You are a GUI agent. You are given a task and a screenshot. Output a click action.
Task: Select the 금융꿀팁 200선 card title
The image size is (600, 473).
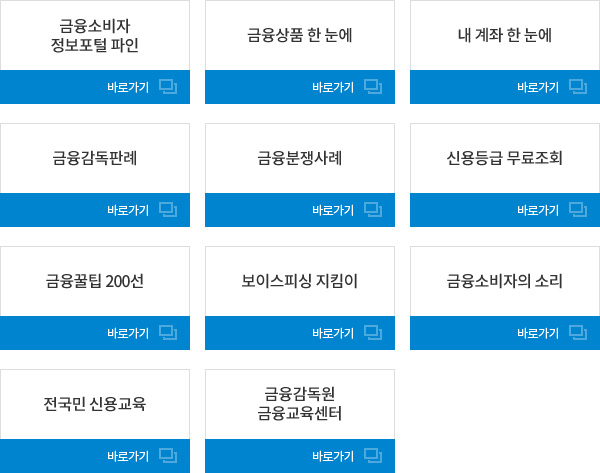[95, 281]
